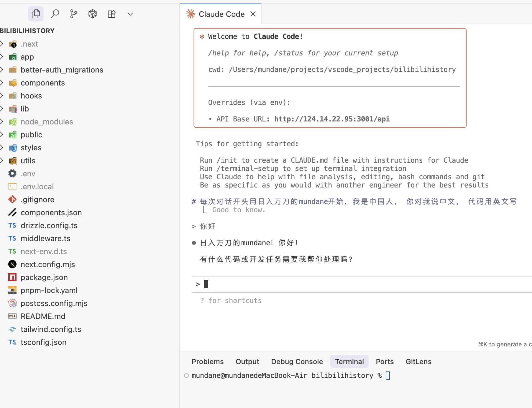Open the Explorer view icon

36,14
